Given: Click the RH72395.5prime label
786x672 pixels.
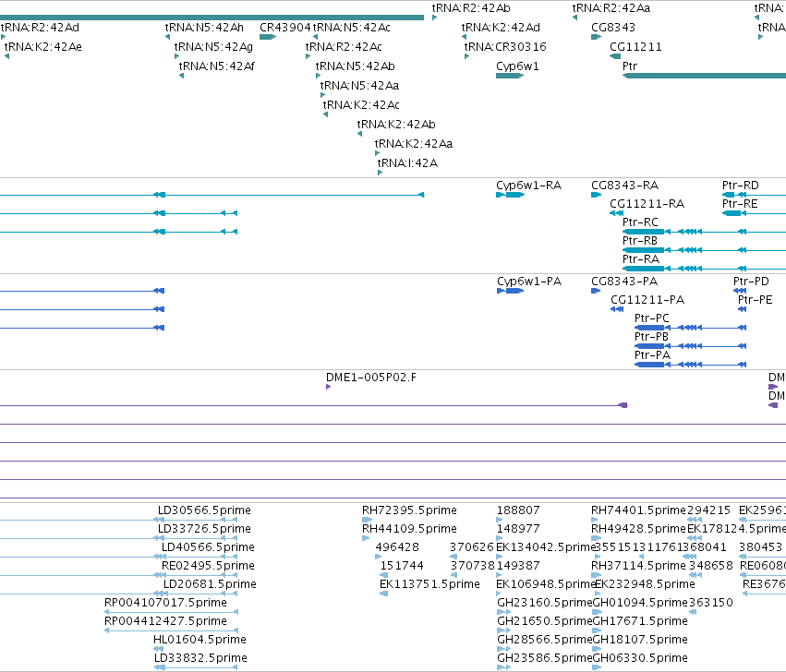Looking at the screenshot, I should [409, 510].
